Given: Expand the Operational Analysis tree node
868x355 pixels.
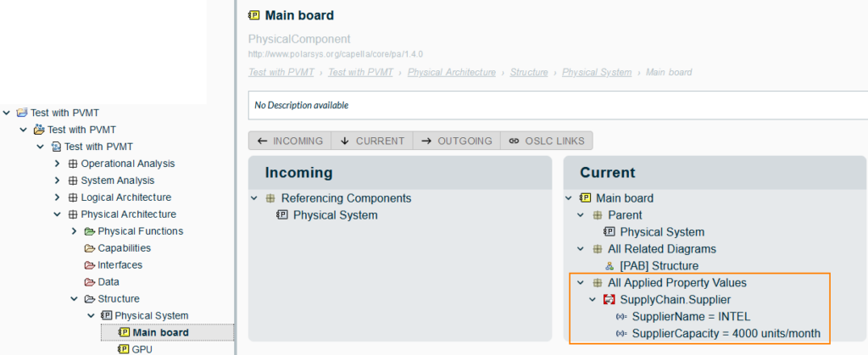Looking at the screenshot, I should coord(58,164).
